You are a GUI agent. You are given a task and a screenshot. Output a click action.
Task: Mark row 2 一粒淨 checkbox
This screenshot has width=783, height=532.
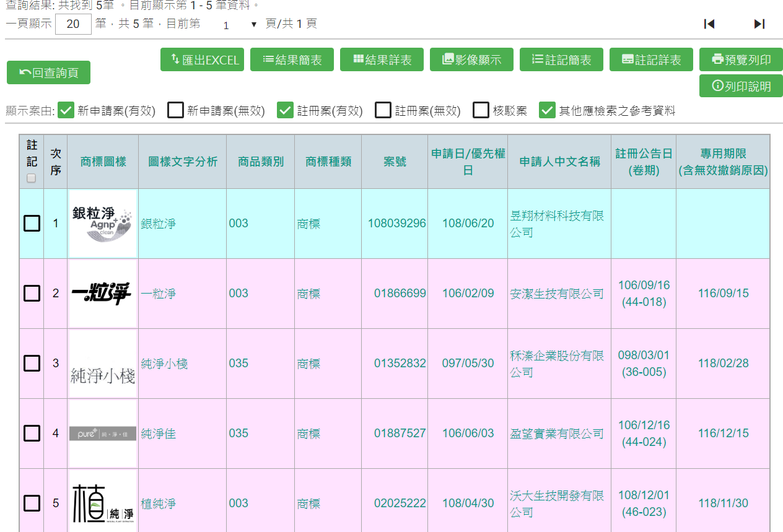click(x=32, y=293)
